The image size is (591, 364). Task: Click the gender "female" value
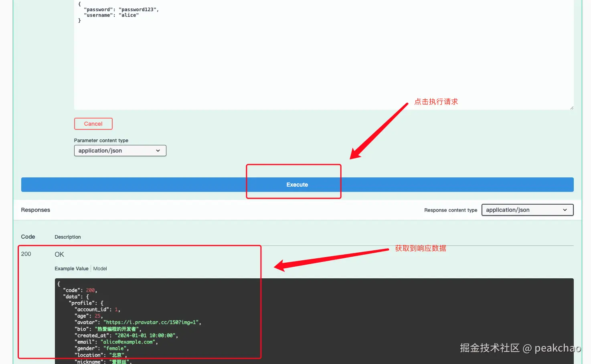pos(115,348)
